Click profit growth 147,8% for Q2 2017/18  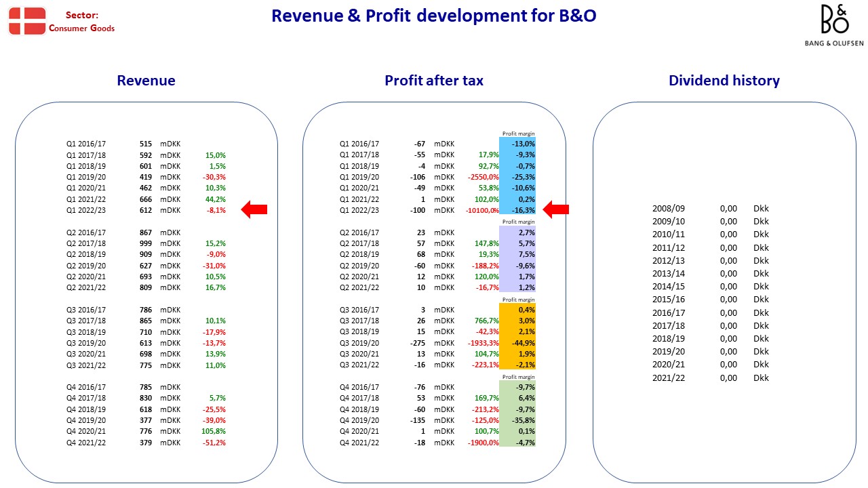(488, 243)
